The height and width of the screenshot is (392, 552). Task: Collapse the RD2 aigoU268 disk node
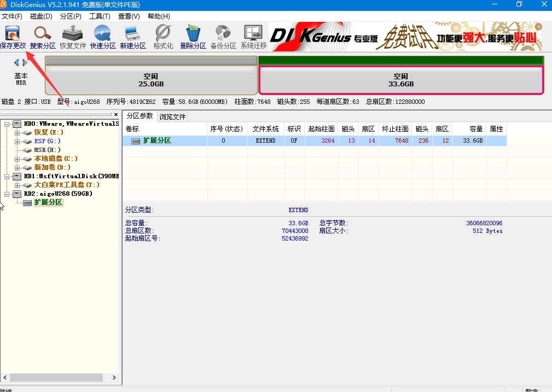[x=7, y=194]
